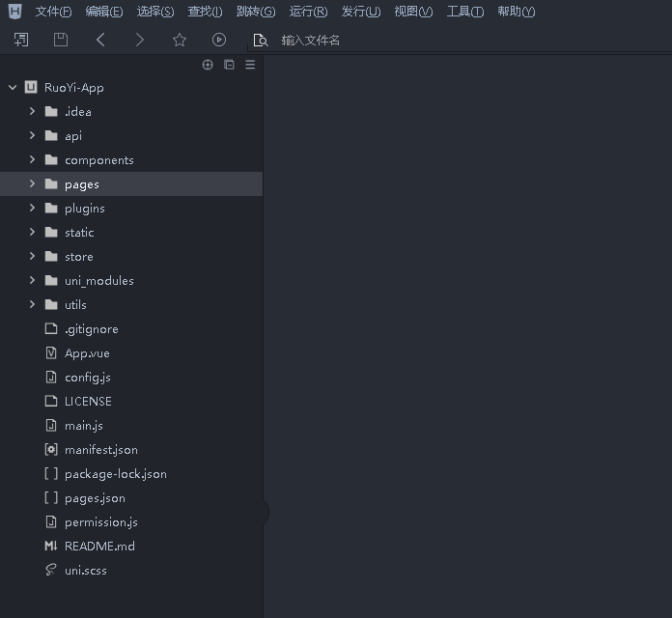Click the README.md markdown icon

tap(51, 546)
